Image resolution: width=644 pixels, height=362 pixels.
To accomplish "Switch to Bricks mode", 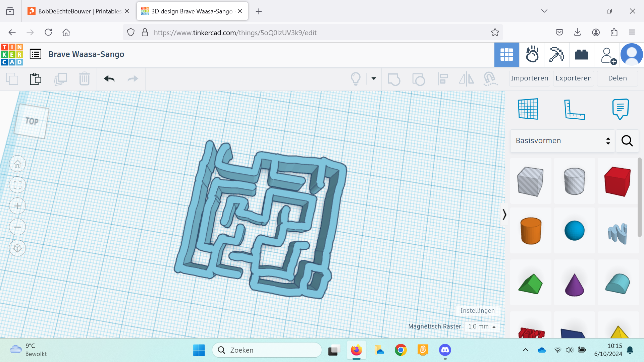I will [x=582, y=55].
